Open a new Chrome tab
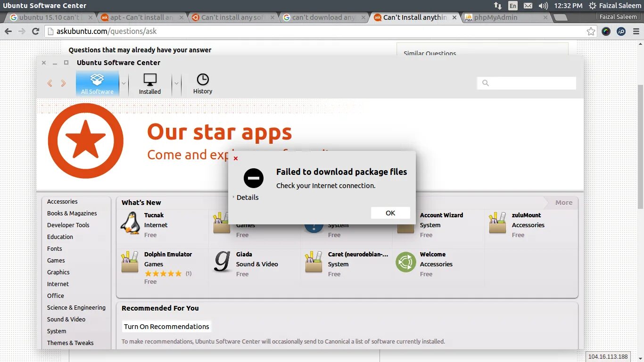This screenshot has width=644, height=362. (x=560, y=18)
